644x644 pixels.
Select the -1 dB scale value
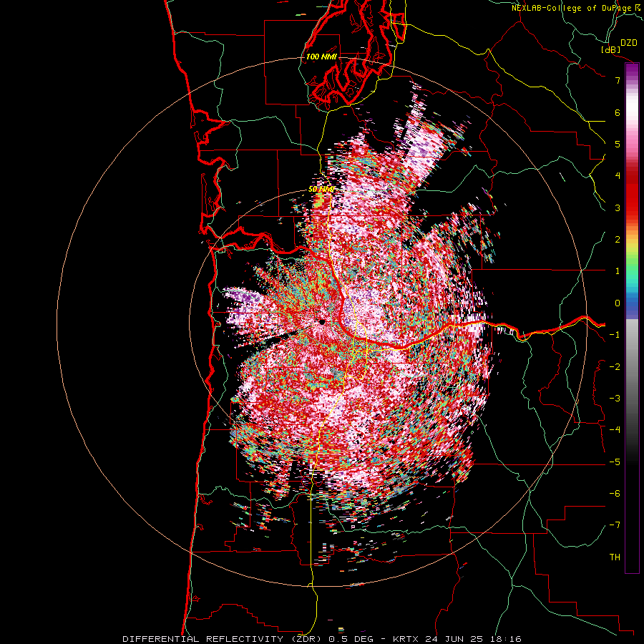coord(615,335)
